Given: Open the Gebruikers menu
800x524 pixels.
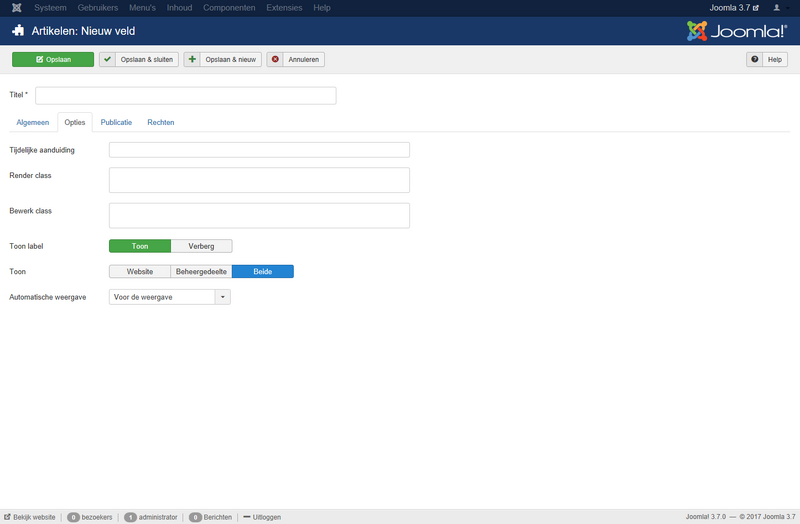Looking at the screenshot, I should point(98,8).
